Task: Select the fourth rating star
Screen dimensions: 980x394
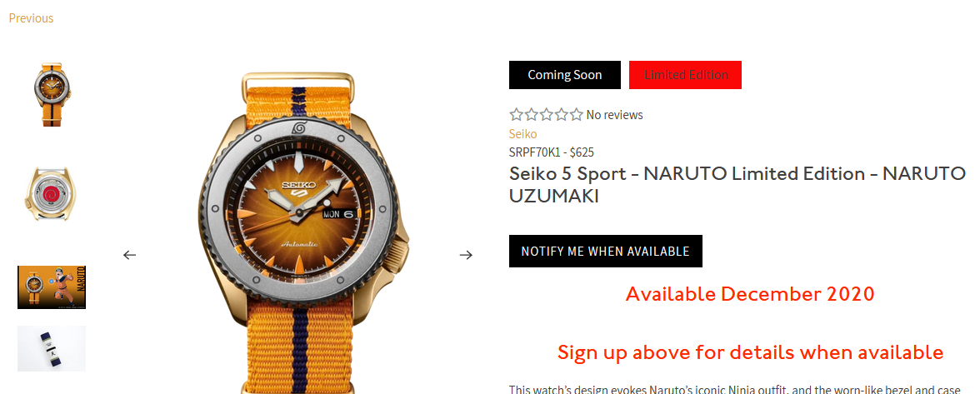Action: (562, 114)
